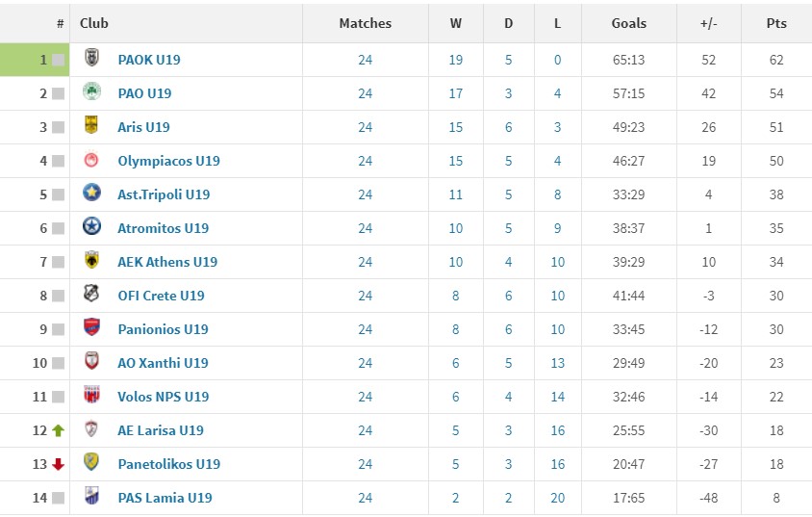Click PAOK U19's 19 wins value
This screenshot has height=517, width=812.
456,60
